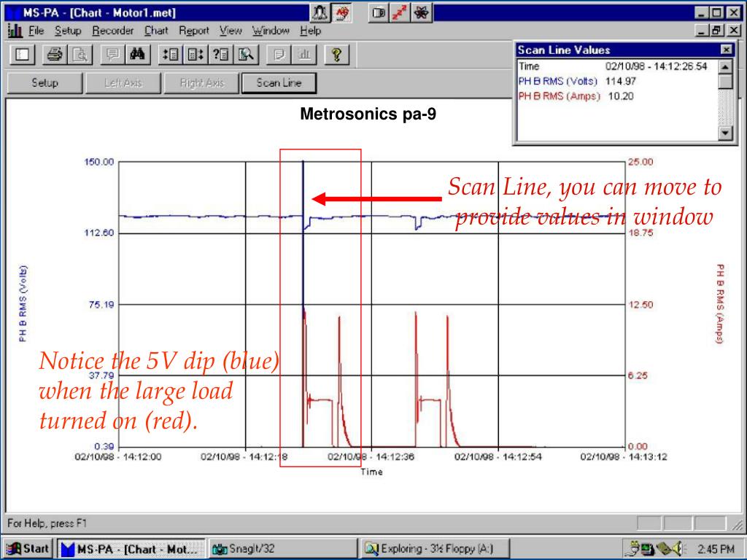747x560 pixels.
Task: Click the For Help, press F1 status text
Action: pos(47,524)
